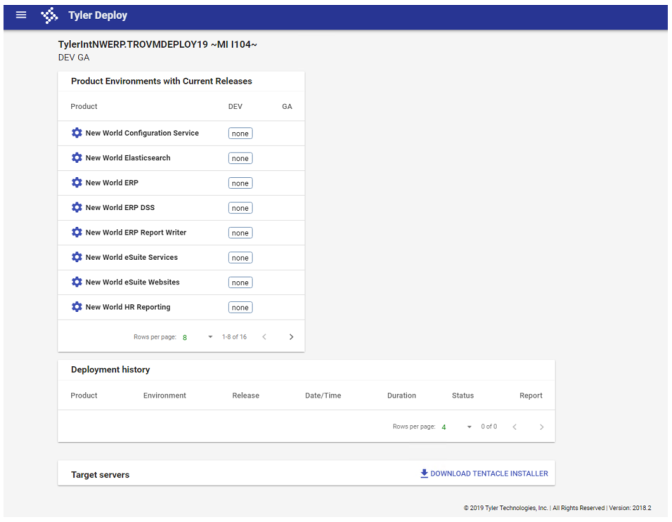Image resolution: width=672 pixels, height=522 pixels.
Task: Click the TylerIntNWERP.TROVMDEPLOY19 page title
Action: pos(158,45)
